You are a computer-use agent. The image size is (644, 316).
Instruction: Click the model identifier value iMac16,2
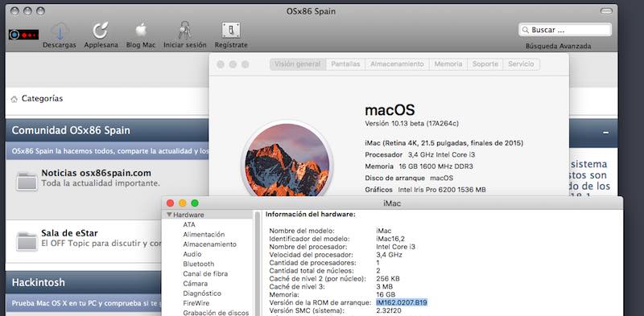[390, 239]
